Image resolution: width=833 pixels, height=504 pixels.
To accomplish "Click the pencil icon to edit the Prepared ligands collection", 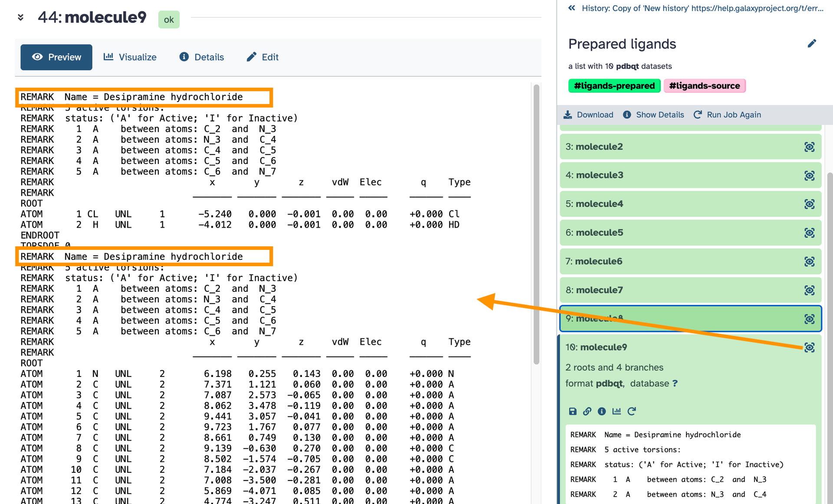I will coord(812,43).
